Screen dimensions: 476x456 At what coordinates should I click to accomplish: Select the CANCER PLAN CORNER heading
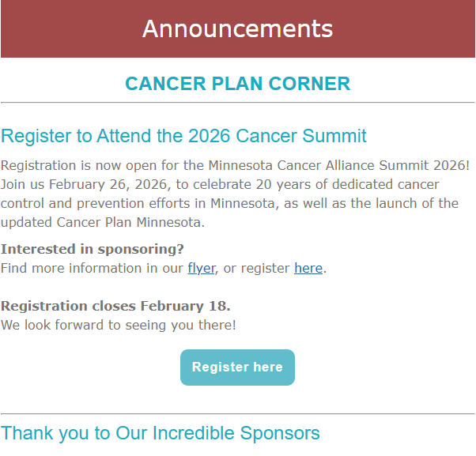pos(237,84)
